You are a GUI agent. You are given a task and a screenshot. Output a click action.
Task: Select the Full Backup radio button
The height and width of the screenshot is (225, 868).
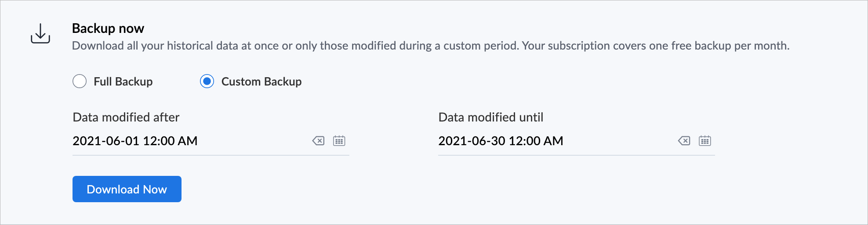(80, 81)
